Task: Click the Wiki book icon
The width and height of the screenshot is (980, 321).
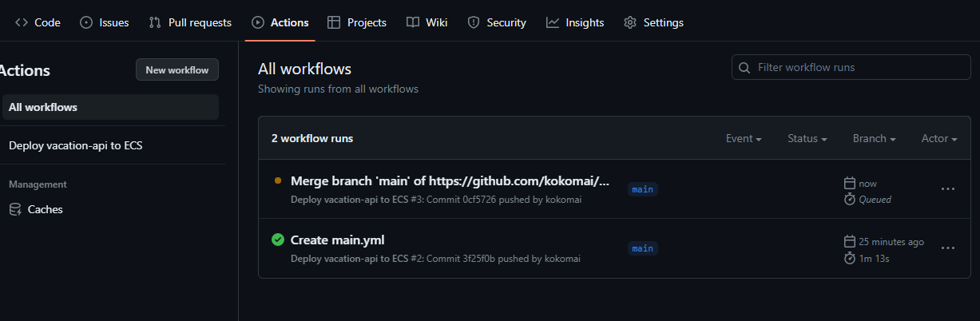Action: point(412,22)
